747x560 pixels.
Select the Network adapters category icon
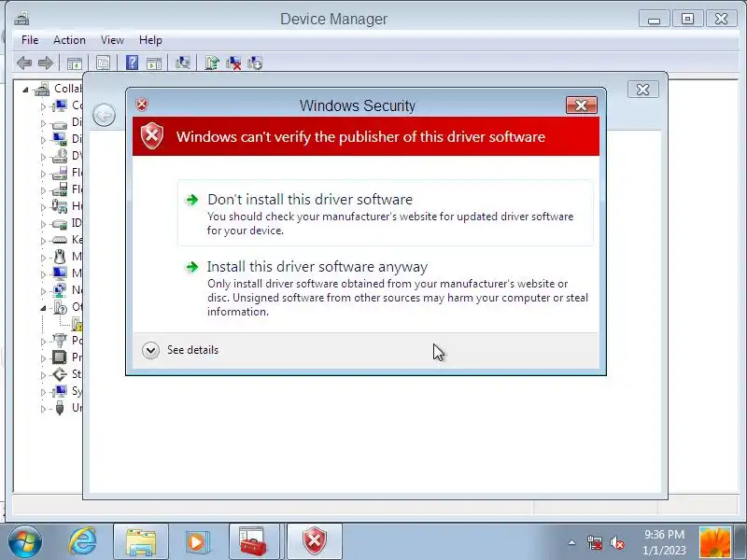pos(60,290)
